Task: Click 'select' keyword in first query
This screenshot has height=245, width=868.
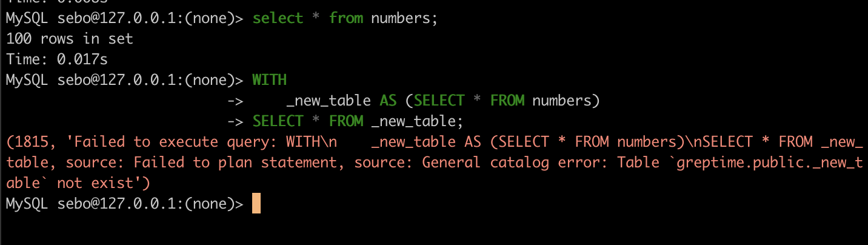Action: click(278, 18)
